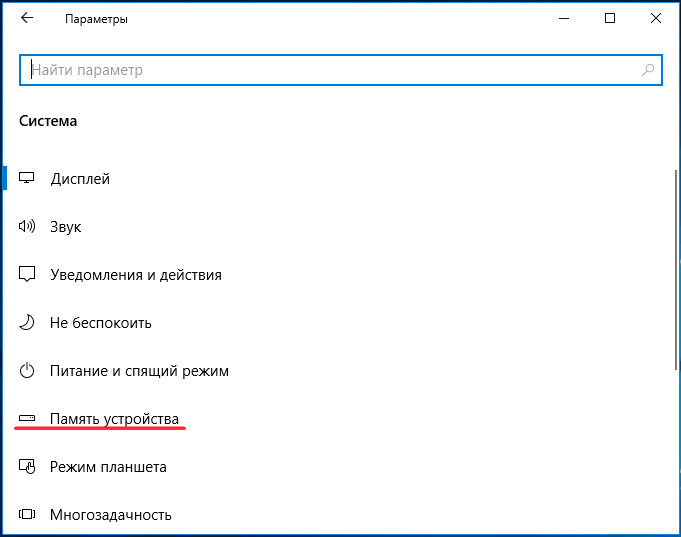Click the Звук speaker icon
The image size is (681, 537).
point(26,226)
